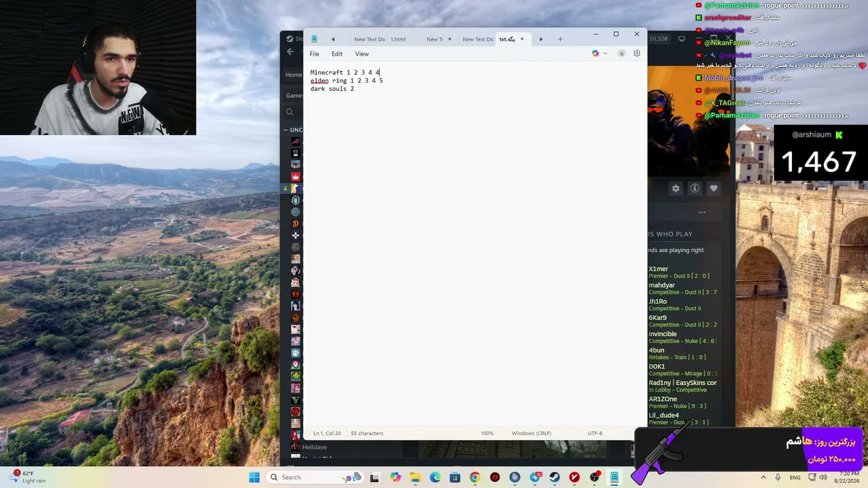The width and height of the screenshot is (868, 488).
Task: Add a new Notepad tab
Action: (560, 39)
